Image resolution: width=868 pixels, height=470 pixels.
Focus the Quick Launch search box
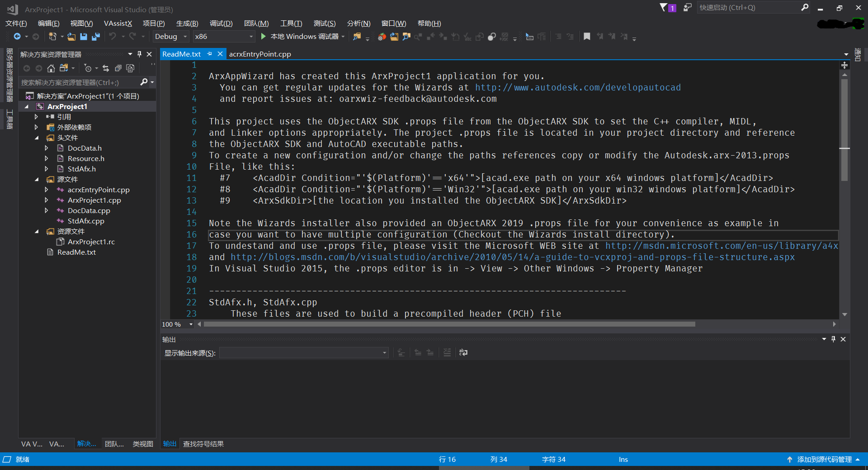pyautogui.click(x=749, y=7)
